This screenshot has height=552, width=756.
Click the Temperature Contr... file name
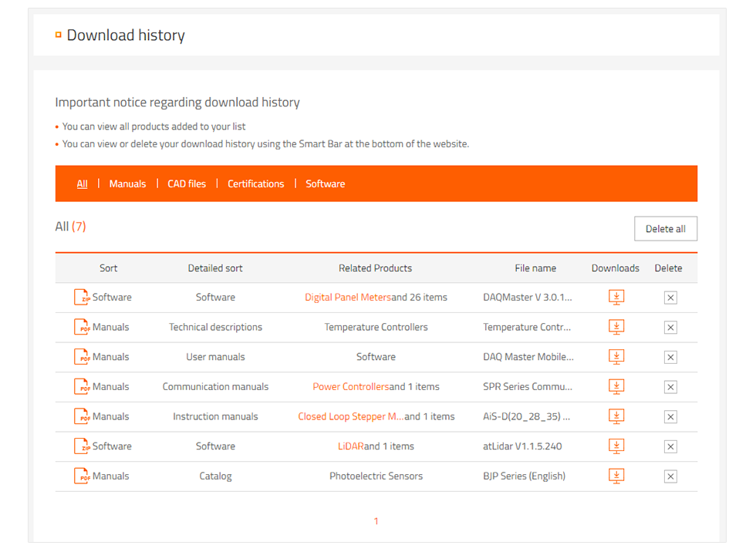527,327
